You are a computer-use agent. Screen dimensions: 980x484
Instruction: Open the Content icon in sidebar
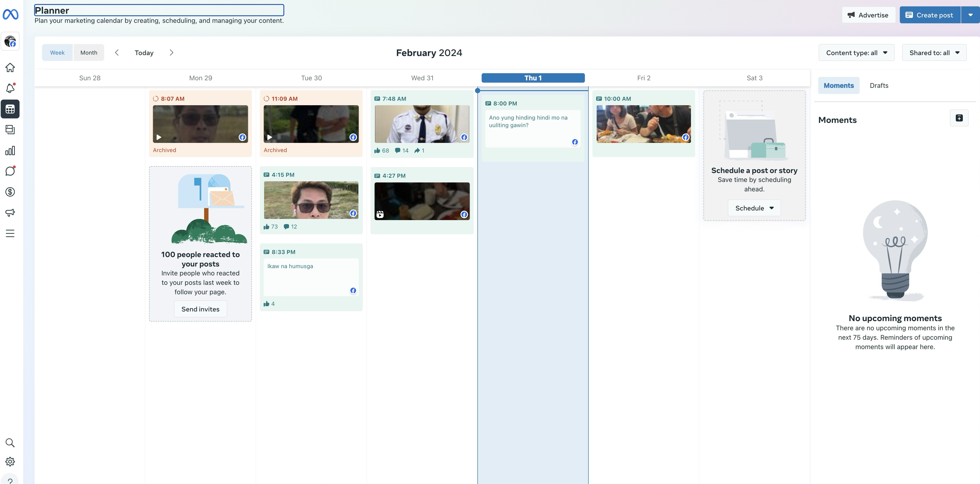coord(10,129)
